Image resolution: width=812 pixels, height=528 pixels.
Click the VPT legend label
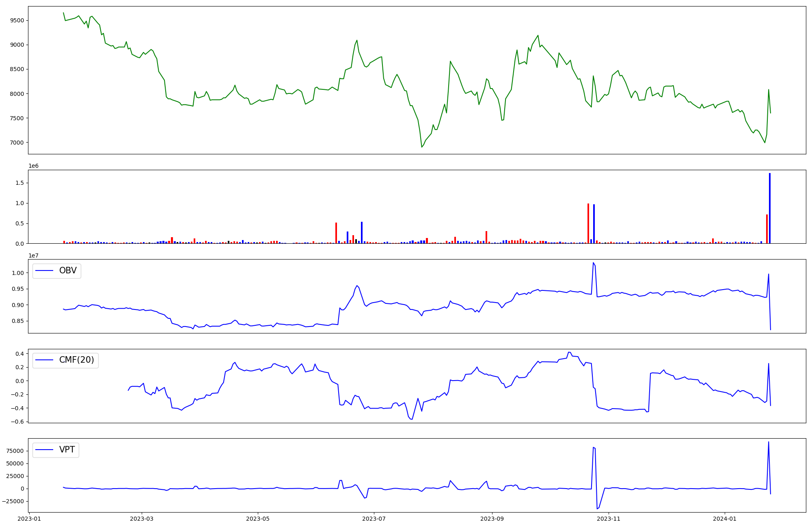point(67,450)
